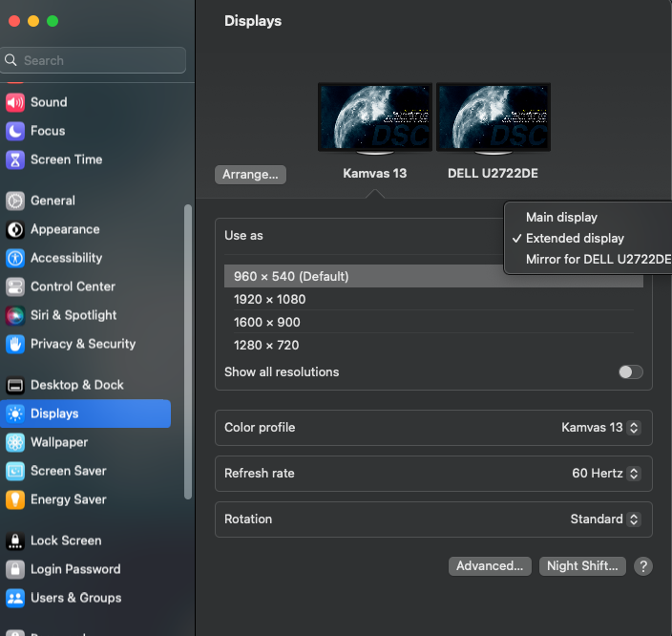Select Siri & Spotlight icon
Image resolution: width=672 pixels, height=636 pixels.
click(15, 316)
